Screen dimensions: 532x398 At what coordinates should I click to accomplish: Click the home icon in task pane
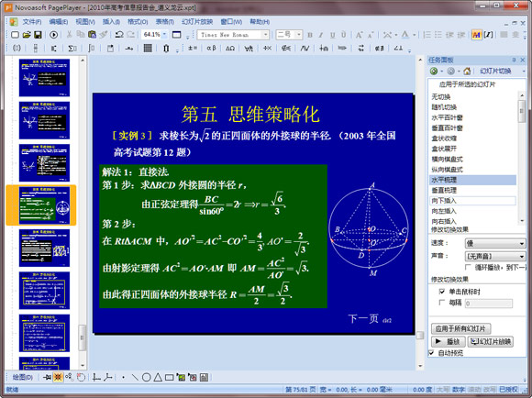(467, 71)
